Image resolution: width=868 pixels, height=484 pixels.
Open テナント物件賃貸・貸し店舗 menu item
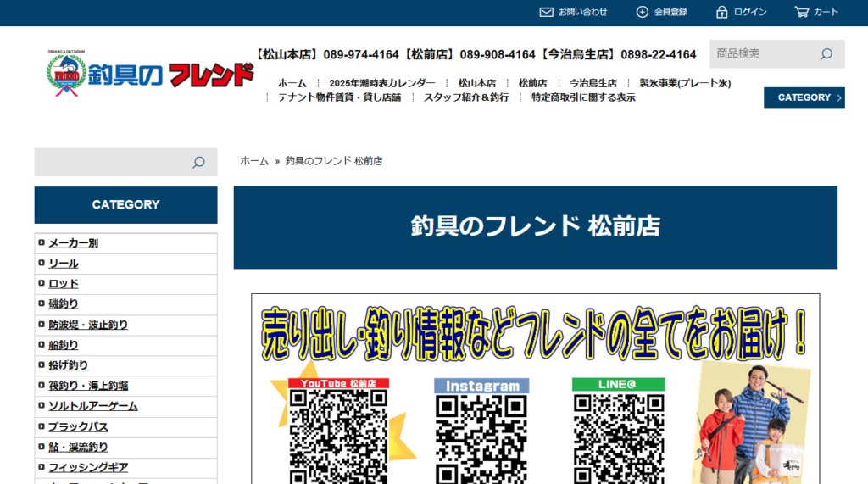pyautogui.click(x=339, y=97)
